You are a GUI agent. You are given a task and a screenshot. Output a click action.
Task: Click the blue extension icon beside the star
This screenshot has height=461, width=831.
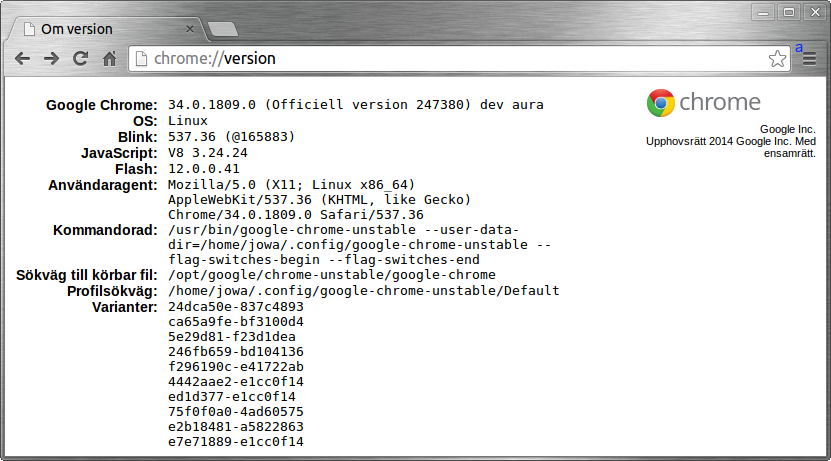(x=799, y=48)
